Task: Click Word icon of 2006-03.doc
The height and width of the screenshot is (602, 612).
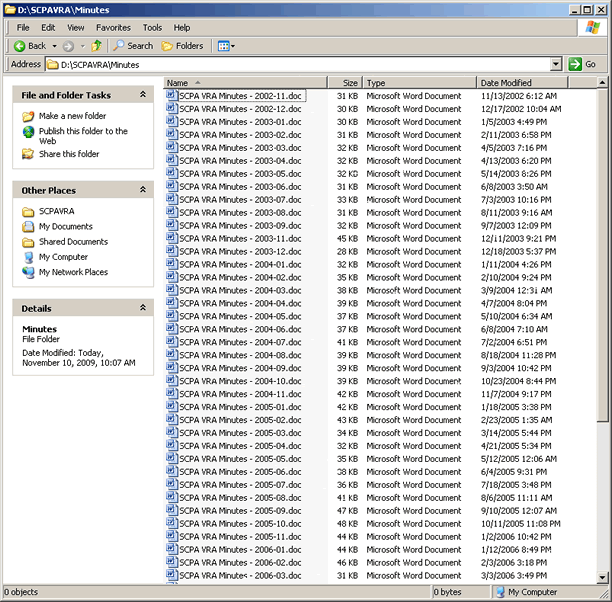Action: (x=171, y=574)
